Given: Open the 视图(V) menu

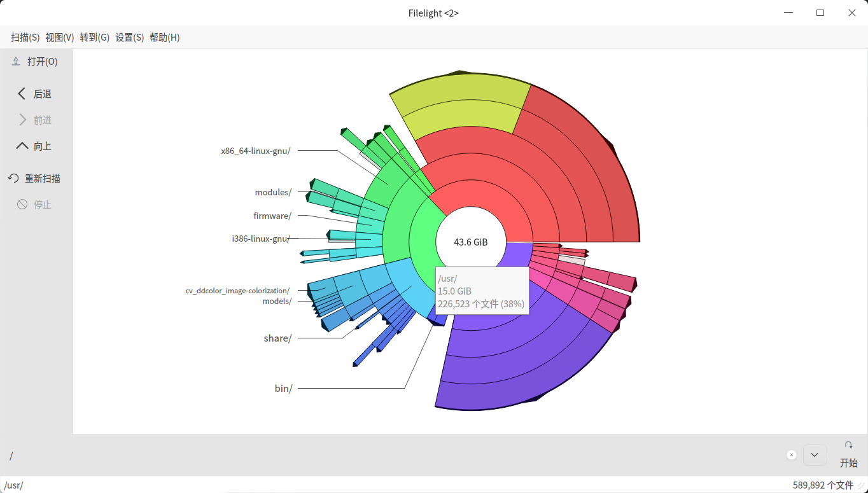Looking at the screenshot, I should pos(60,38).
